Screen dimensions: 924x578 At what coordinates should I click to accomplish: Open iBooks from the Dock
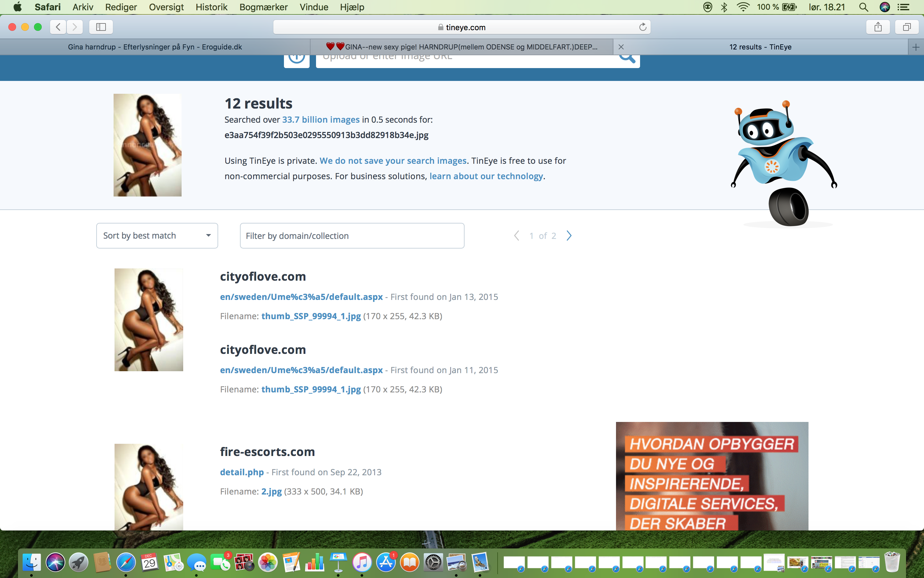click(x=410, y=562)
